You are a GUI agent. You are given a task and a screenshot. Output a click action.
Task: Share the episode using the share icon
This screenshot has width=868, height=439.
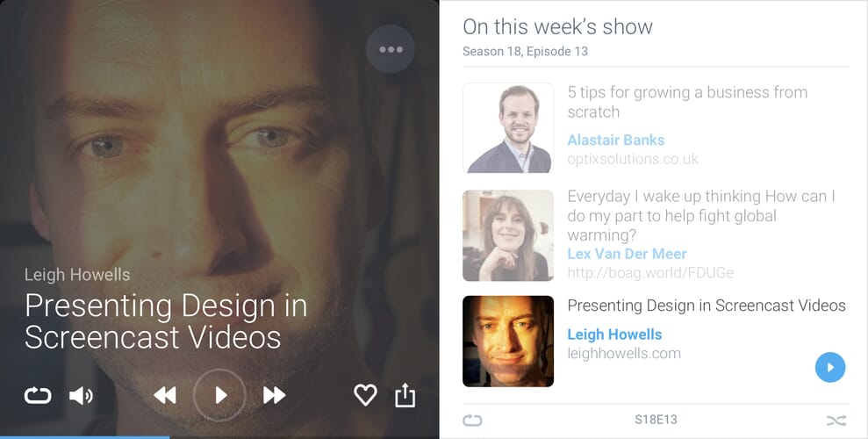[x=405, y=395]
